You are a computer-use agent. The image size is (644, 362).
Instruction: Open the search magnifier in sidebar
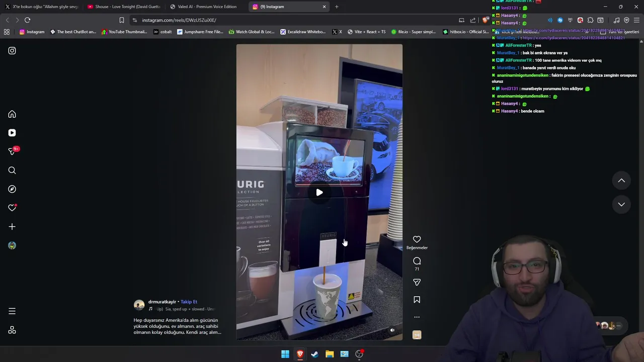click(x=12, y=170)
